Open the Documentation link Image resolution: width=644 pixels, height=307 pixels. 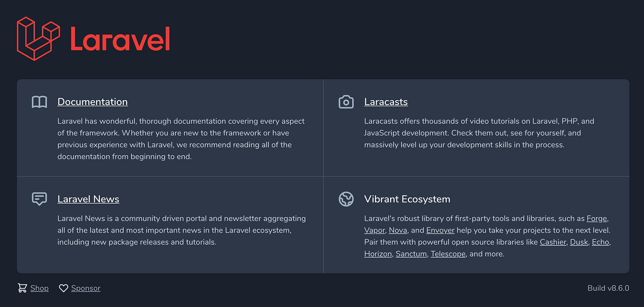(x=92, y=102)
